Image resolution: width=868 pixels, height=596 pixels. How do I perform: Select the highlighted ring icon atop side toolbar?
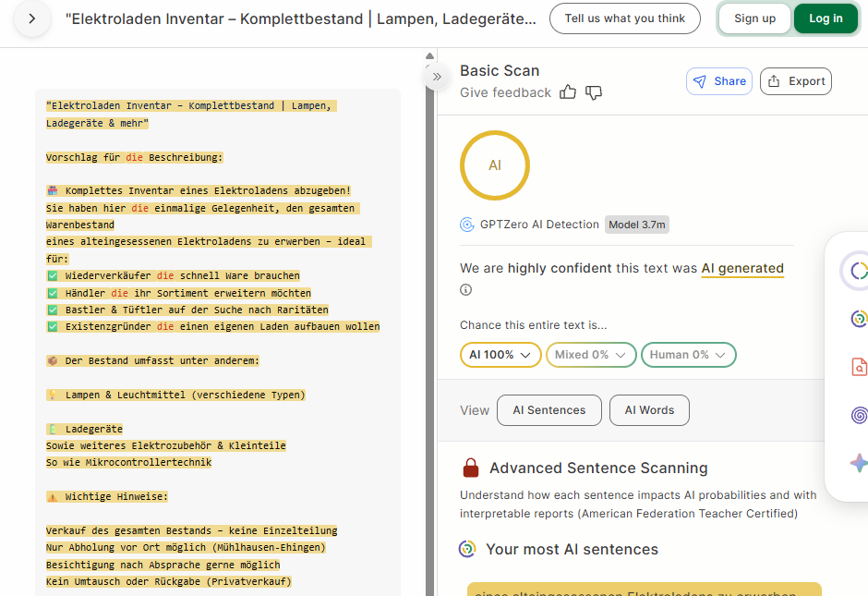coord(859,271)
